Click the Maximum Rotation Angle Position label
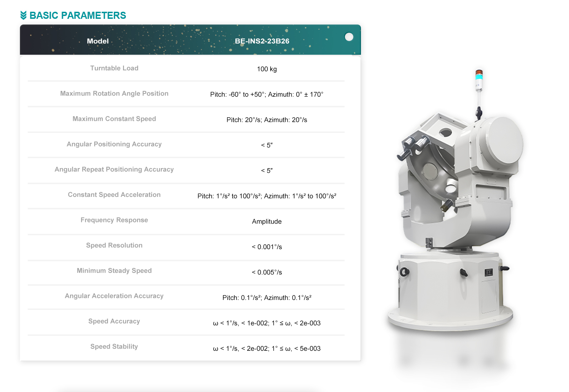569x392 pixels. (x=114, y=93)
